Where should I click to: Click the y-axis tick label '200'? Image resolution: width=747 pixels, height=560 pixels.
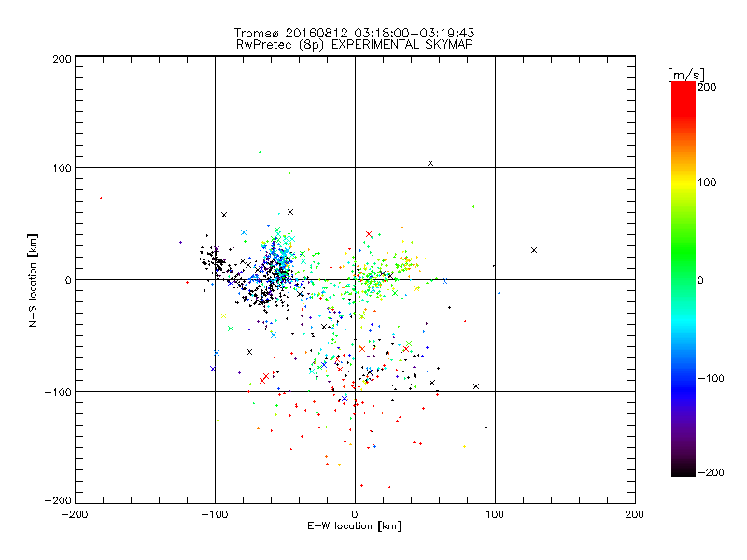click(x=62, y=59)
